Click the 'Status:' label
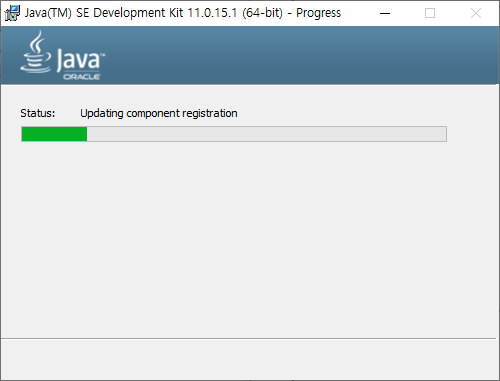500x381 pixels. pos(38,113)
